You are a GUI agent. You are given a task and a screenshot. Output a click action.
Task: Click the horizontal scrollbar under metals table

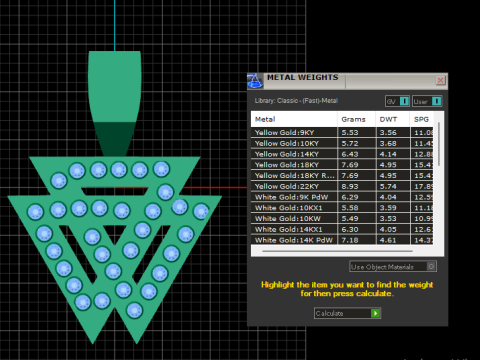click(337, 251)
